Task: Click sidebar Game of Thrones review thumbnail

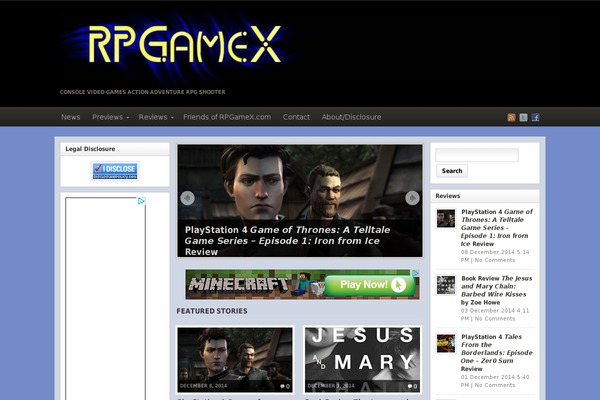Action: pyautogui.click(x=446, y=218)
